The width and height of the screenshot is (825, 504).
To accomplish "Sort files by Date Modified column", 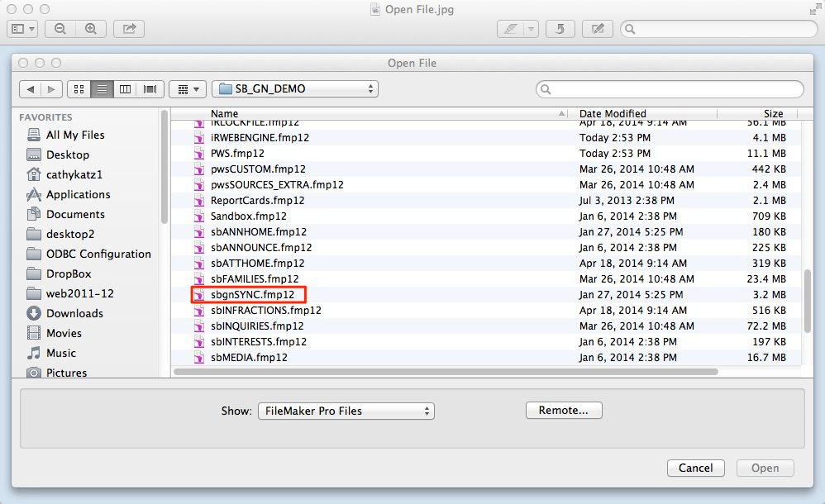I will [x=613, y=114].
